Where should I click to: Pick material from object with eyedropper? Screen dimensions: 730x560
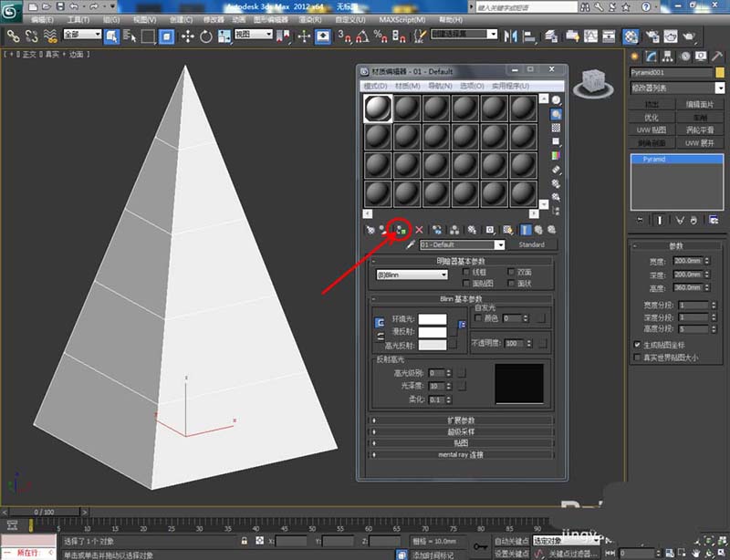(411, 245)
